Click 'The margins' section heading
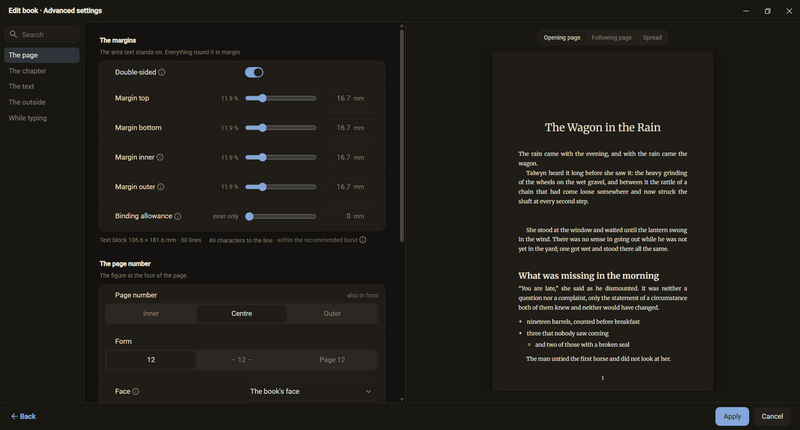Image resolution: width=800 pixels, height=430 pixels. pyautogui.click(x=118, y=40)
